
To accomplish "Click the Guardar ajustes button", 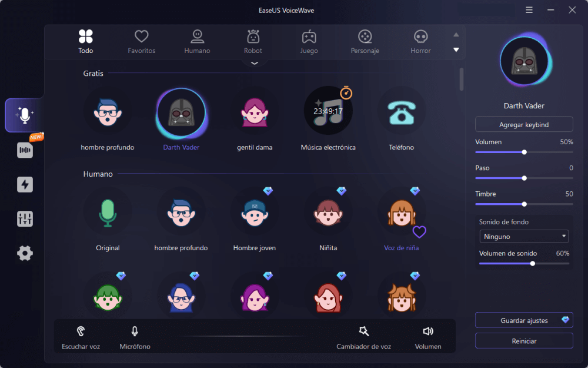I will click(524, 320).
